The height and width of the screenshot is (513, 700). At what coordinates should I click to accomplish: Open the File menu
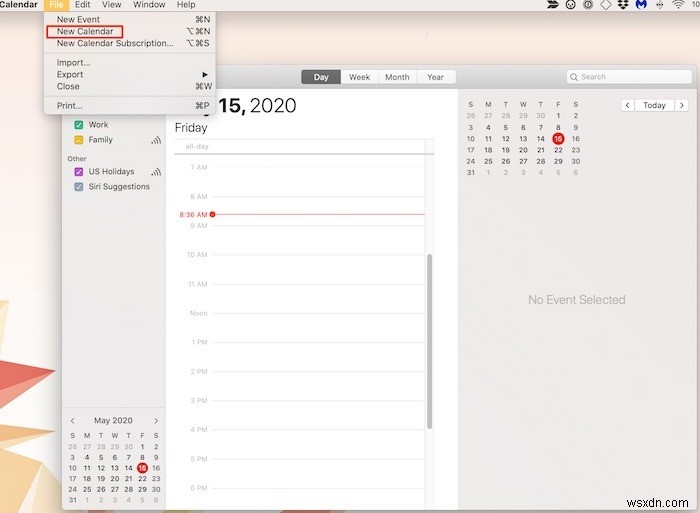[56, 4]
